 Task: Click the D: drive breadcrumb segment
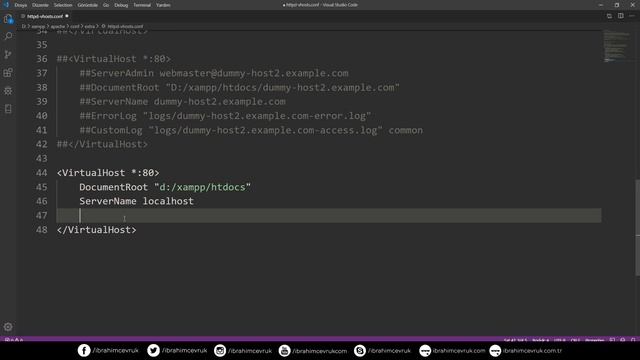tap(24, 26)
